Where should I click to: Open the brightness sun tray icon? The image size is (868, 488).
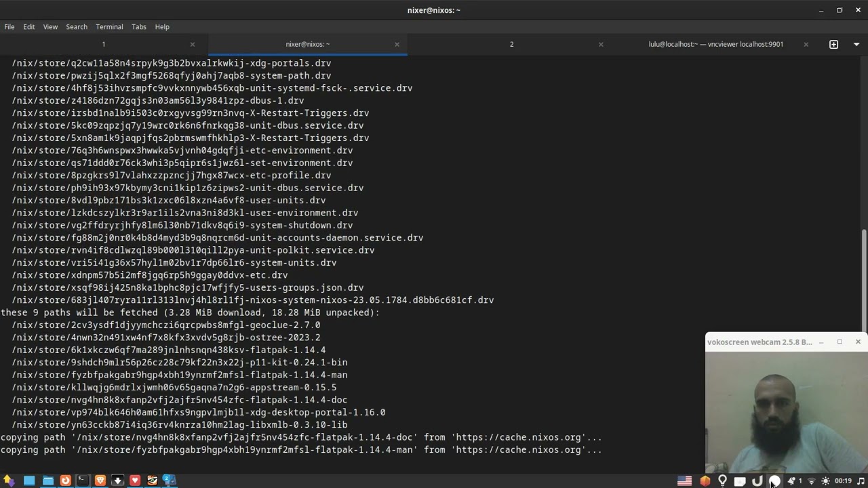click(x=825, y=481)
